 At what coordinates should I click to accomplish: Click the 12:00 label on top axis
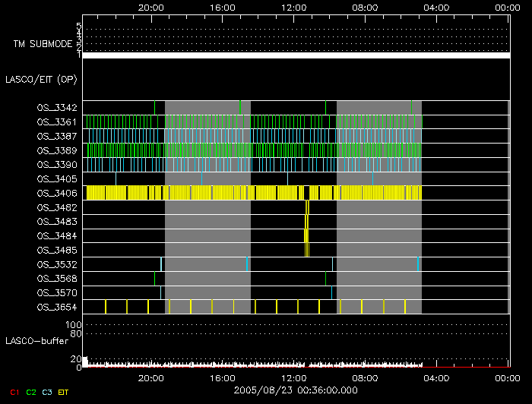point(294,6)
